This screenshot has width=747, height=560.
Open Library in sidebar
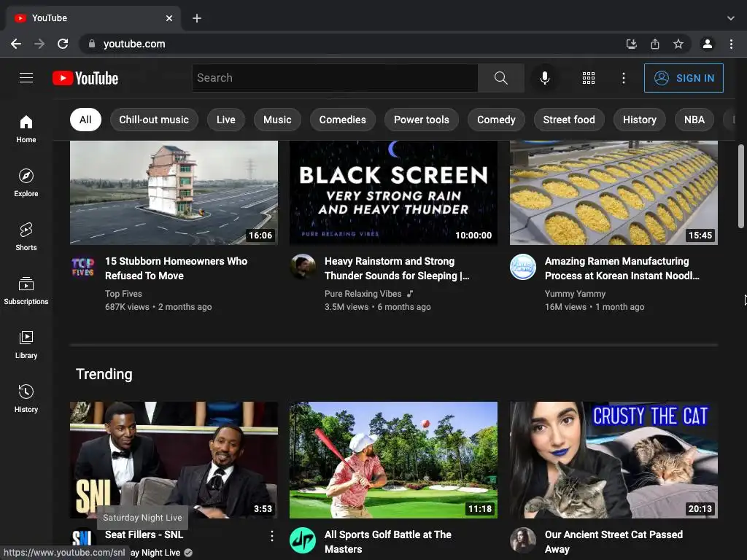(x=26, y=345)
